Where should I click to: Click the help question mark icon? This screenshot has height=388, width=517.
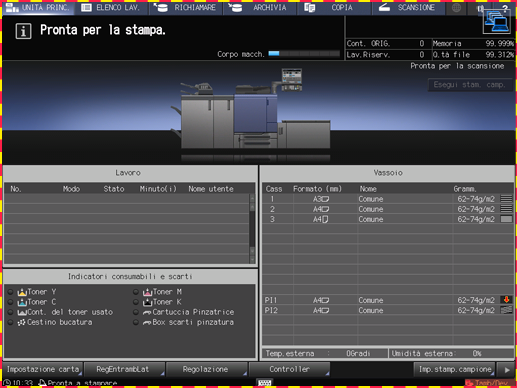505,8
